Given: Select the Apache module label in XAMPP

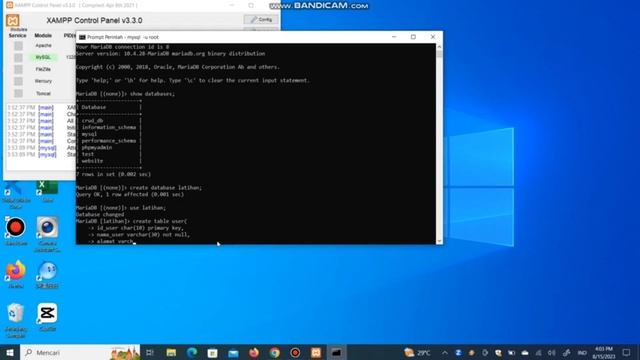Looking at the screenshot, I should (x=43, y=46).
